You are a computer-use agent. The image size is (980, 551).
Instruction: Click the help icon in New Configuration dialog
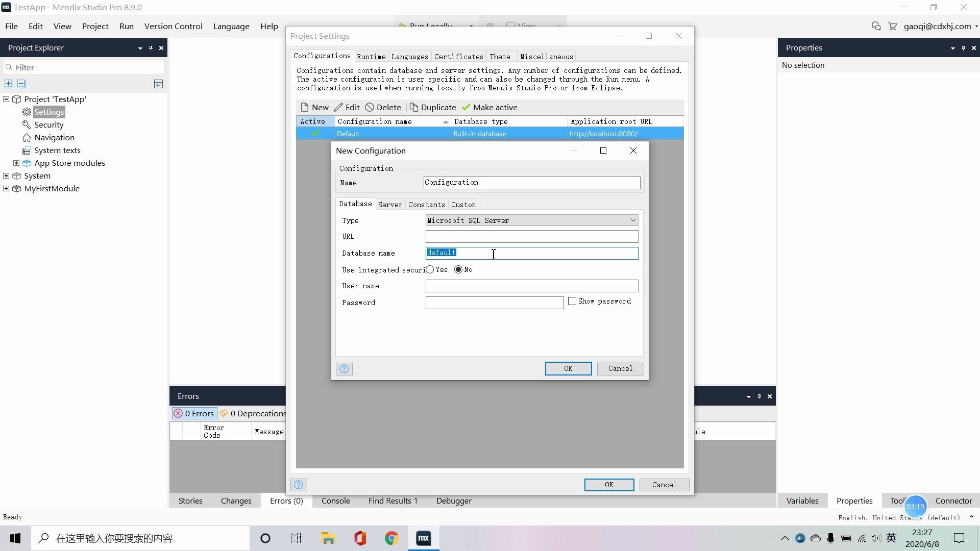tap(344, 369)
